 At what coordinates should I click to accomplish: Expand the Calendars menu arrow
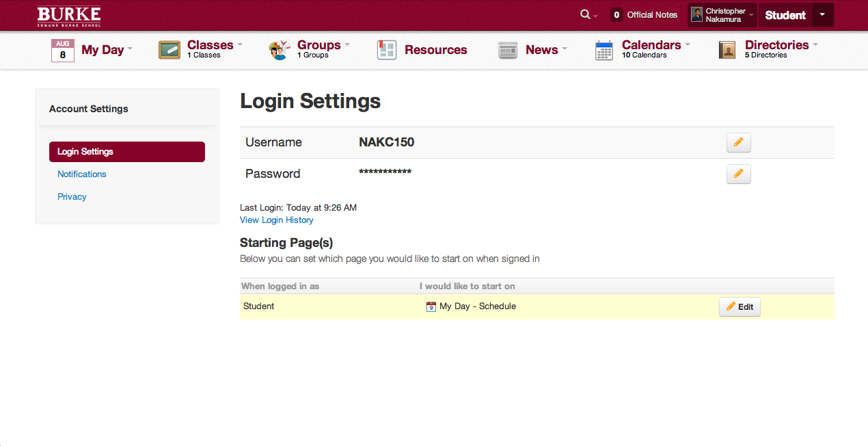point(688,44)
